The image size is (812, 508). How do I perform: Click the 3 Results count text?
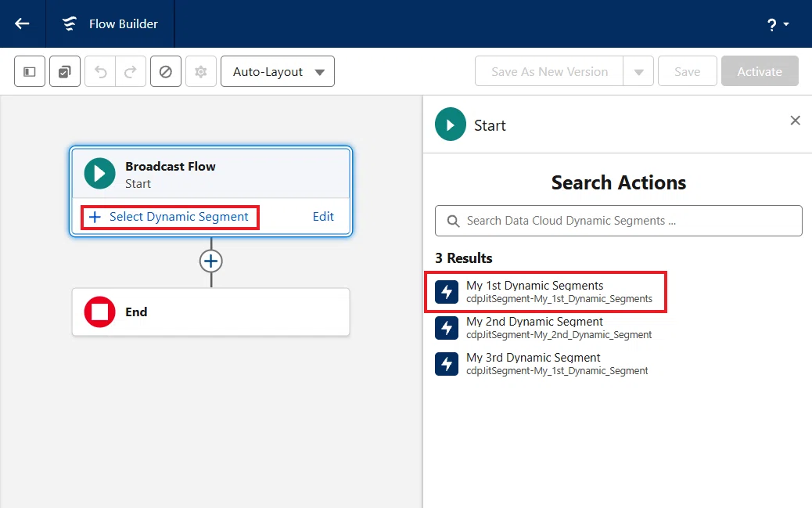(463, 258)
